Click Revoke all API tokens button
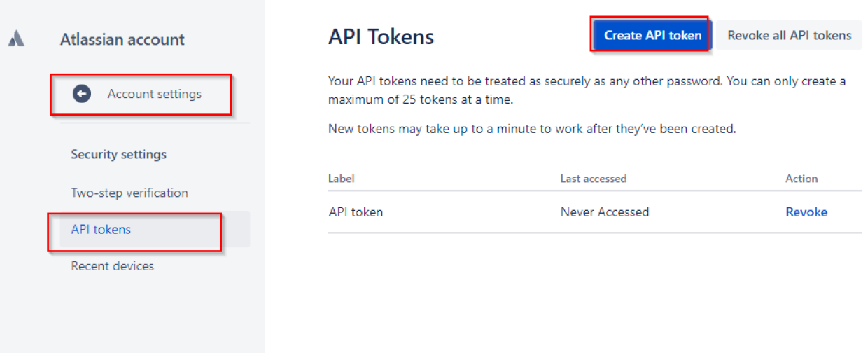Screen dimensions: 868x353 click(789, 35)
